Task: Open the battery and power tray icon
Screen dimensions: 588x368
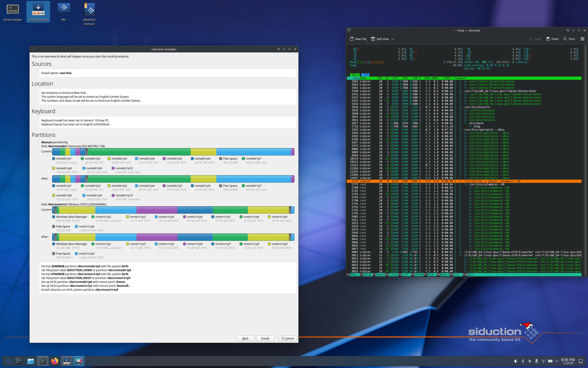Action: tap(550, 361)
